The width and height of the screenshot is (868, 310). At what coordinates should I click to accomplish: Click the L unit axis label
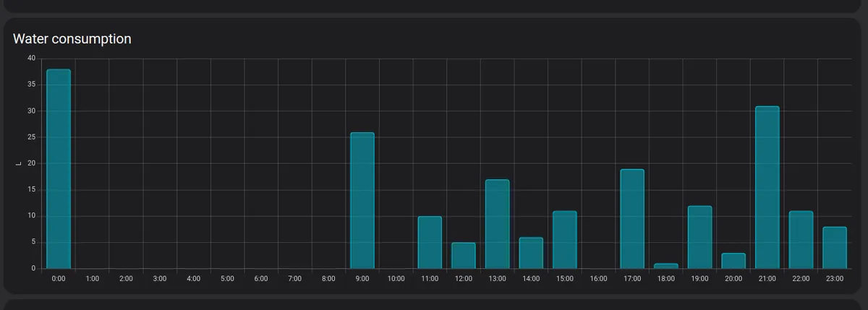pos(18,163)
